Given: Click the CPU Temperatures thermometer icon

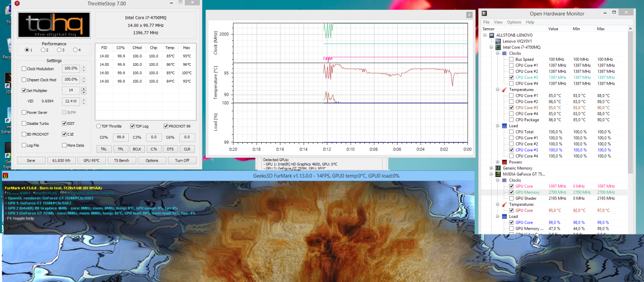Looking at the screenshot, I should click(504, 90).
